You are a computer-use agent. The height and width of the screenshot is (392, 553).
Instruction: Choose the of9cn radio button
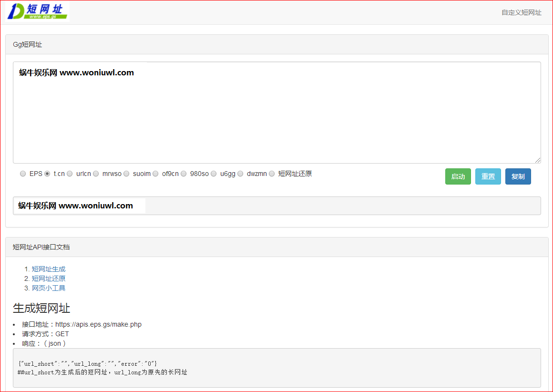(x=155, y=174)
